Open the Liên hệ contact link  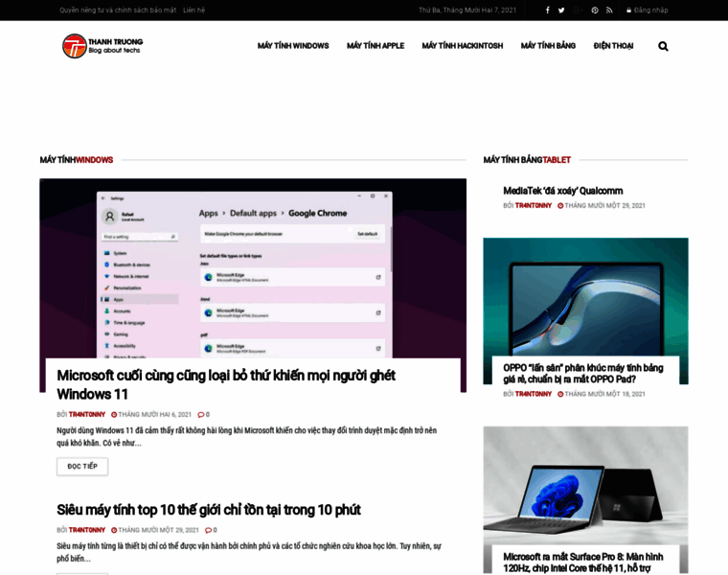[194, 11]
